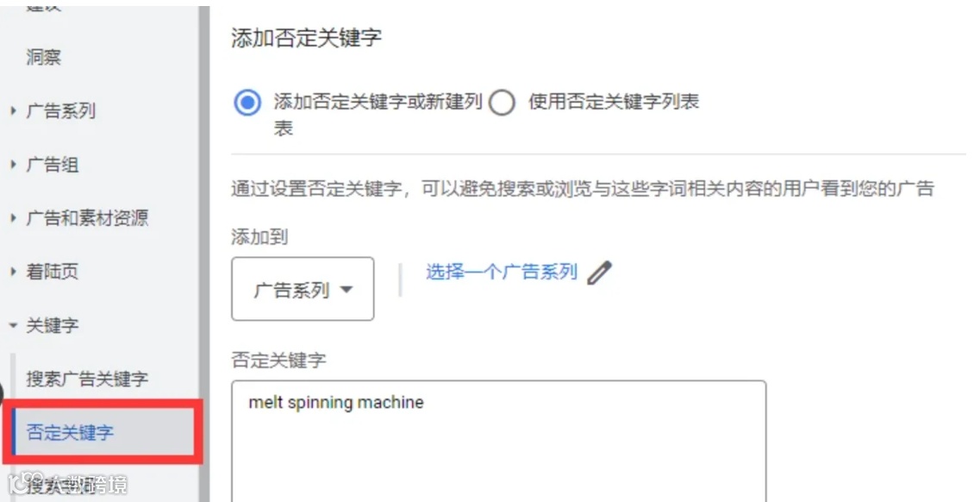Screen dimensions: 980x502
Task: Expand the 广告系列 sidebar arrow
Action: point(13,111)
